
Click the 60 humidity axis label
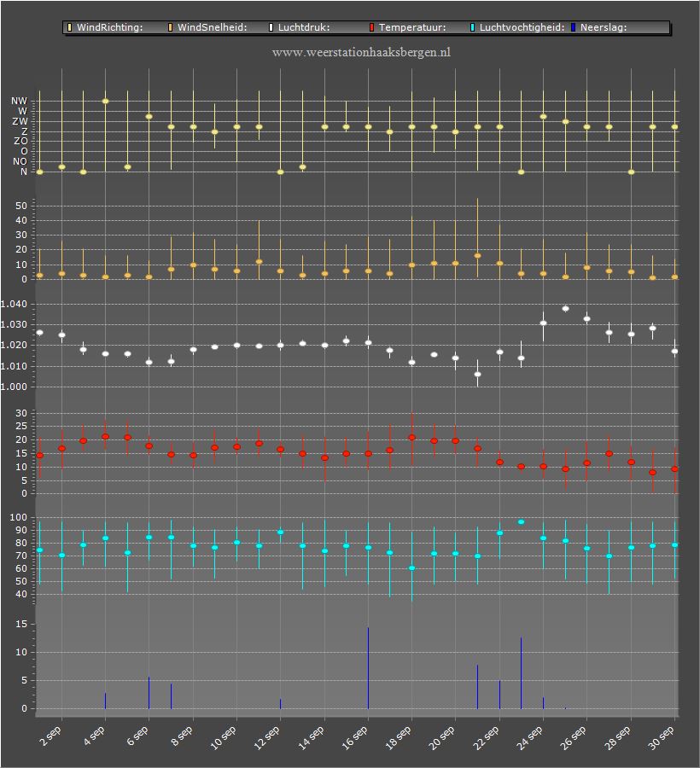click(x=21, y=568)
